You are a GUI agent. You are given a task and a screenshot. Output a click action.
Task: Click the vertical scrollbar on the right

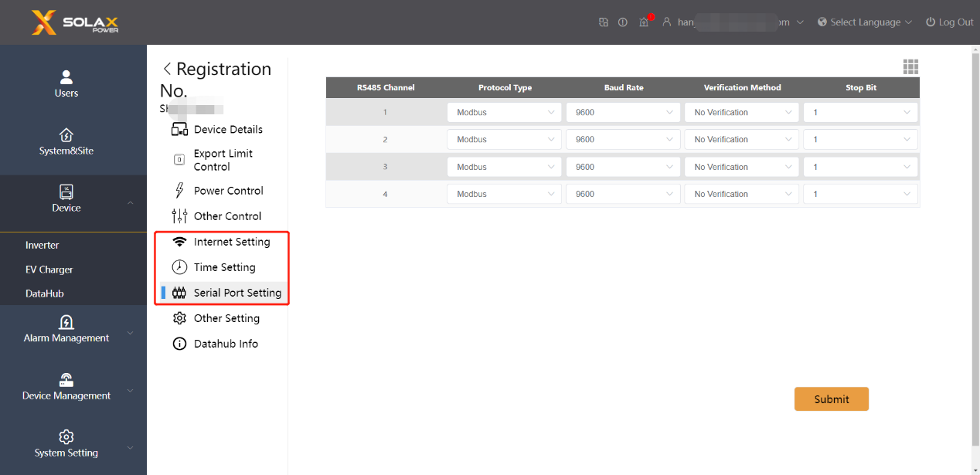coord(975,247)
